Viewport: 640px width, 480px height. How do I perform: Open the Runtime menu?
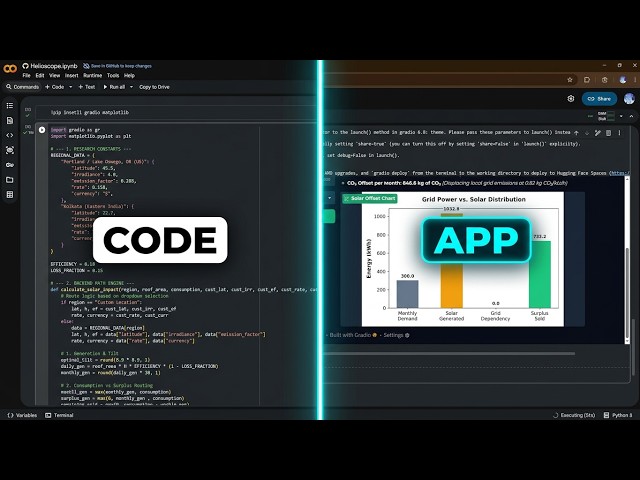coord(93,76)
